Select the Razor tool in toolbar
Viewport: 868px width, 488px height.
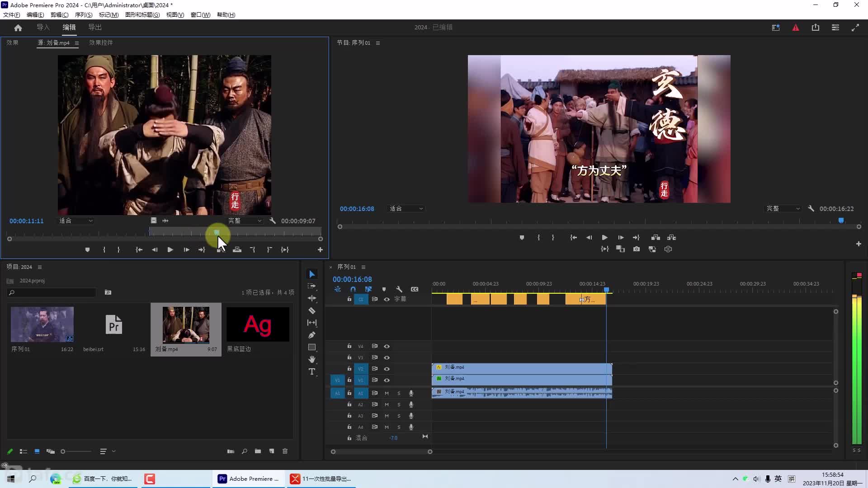click(312, 311)
